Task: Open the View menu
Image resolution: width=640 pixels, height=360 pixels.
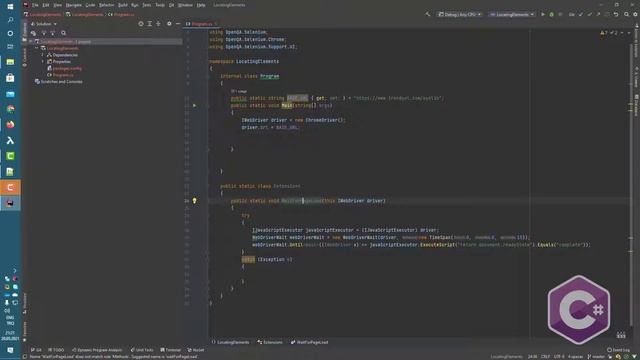Action: point(58,5)
